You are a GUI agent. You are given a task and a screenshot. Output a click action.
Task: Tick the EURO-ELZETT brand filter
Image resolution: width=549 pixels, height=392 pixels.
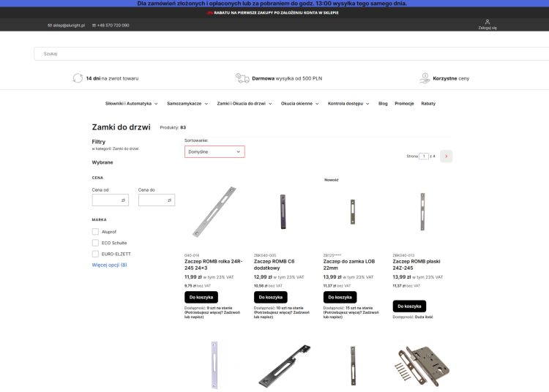(95, 254)
